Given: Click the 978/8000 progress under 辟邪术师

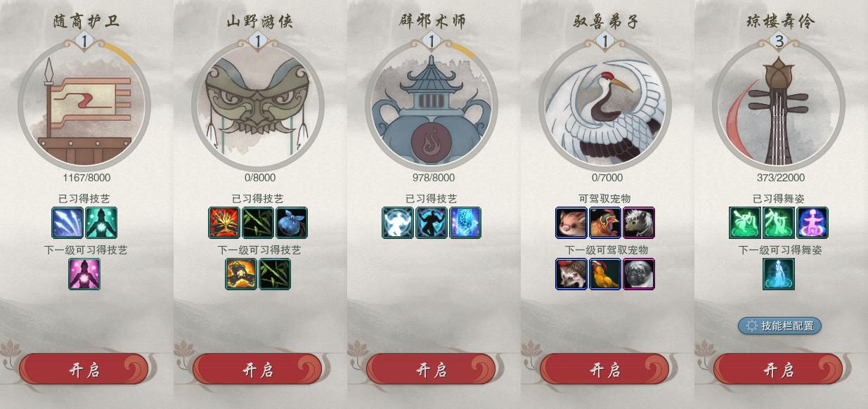Looking at the screenshot, I should [432, 178].
